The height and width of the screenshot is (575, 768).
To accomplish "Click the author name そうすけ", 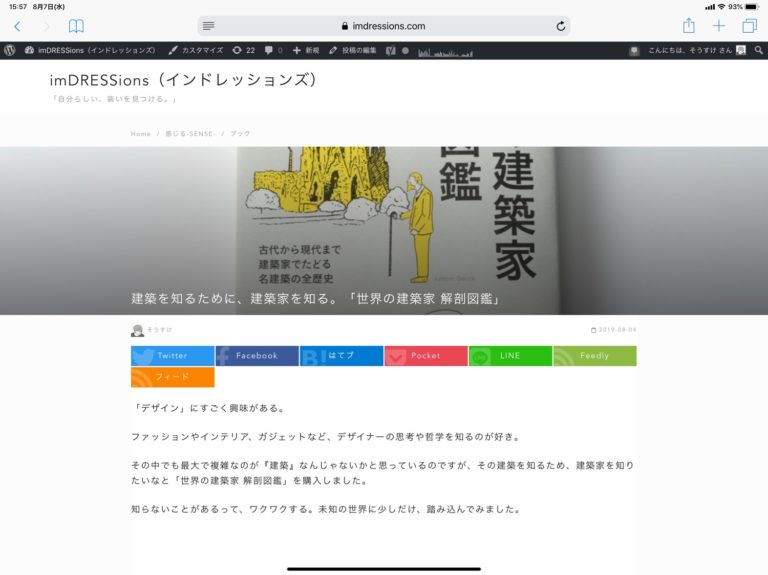I will tap(159, 330).
